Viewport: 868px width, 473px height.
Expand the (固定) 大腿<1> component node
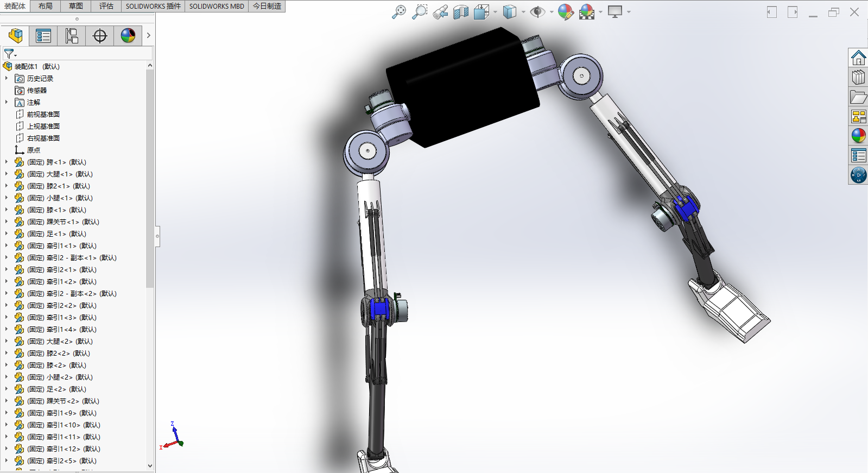click(7, 174)
